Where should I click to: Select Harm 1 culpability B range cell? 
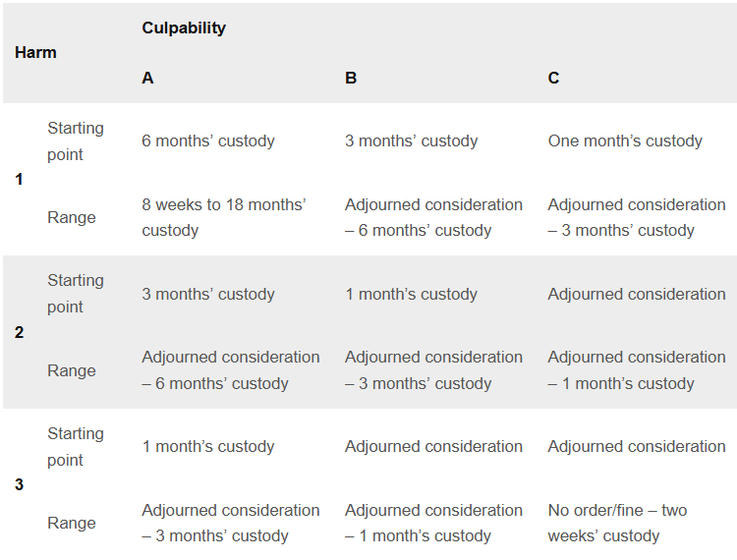433,217
